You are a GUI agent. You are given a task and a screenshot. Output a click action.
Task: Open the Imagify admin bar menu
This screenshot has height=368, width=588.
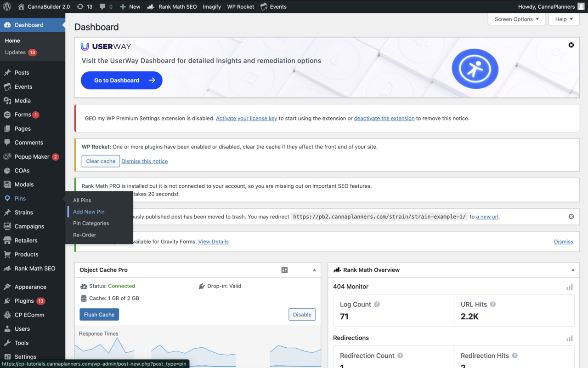pyautogui.click(x=211, y=6)
